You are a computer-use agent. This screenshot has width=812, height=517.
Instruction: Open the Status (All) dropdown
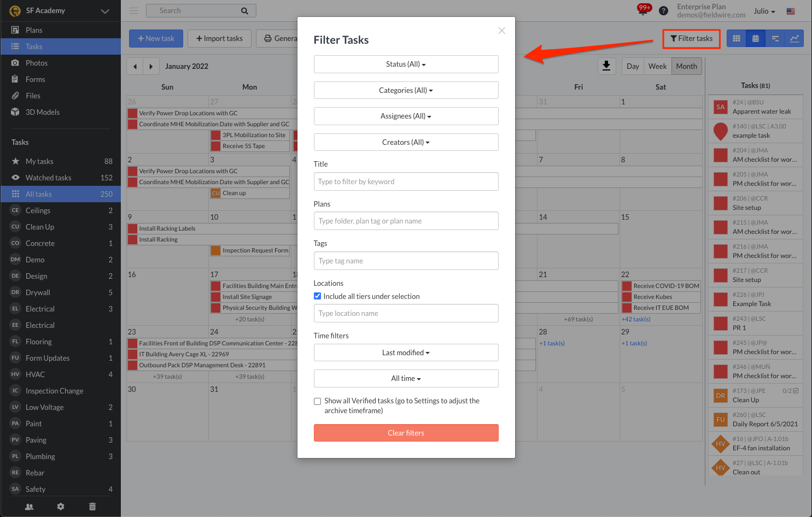point(406,64)
